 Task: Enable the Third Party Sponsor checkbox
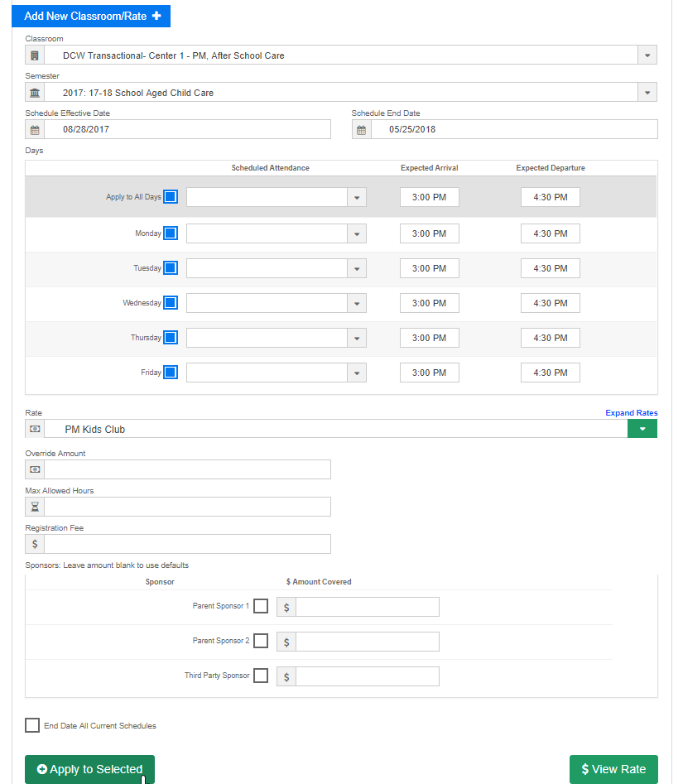pos(261,676)
